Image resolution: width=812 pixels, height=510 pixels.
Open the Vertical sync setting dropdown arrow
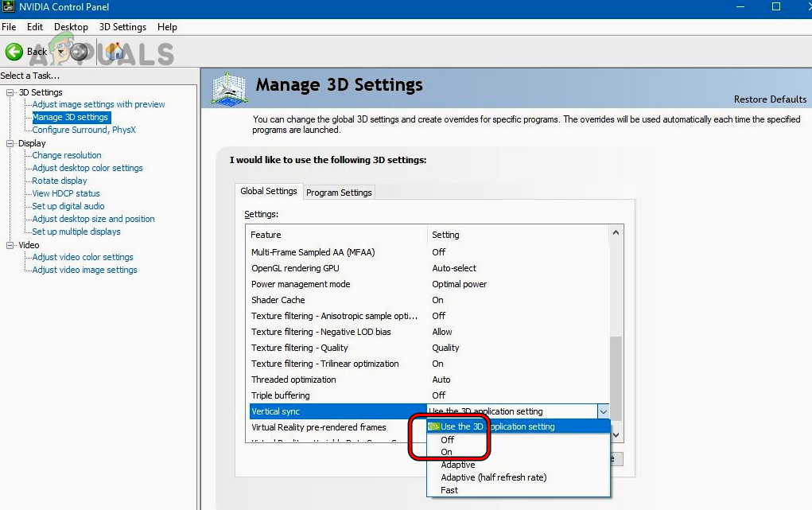click(604, 411)
